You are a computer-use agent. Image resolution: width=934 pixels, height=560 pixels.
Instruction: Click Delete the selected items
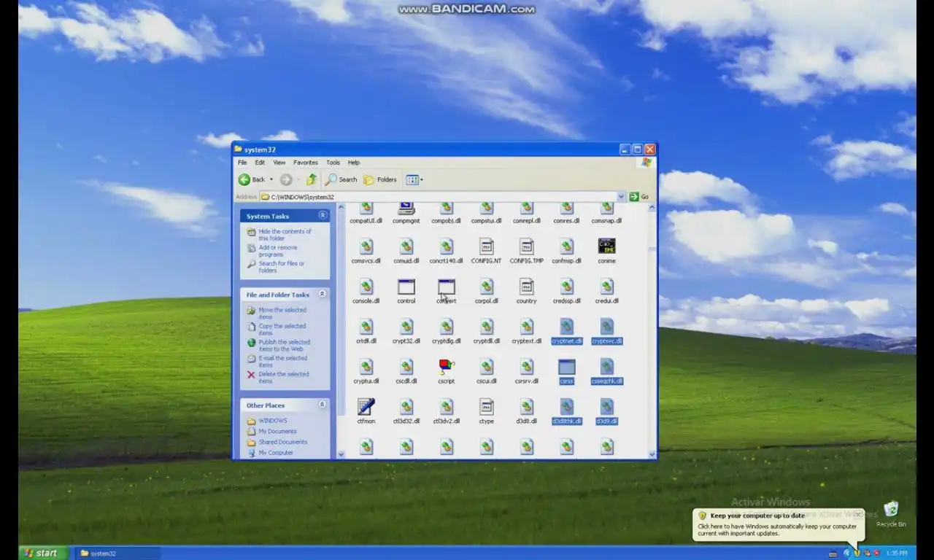point(284,378)
